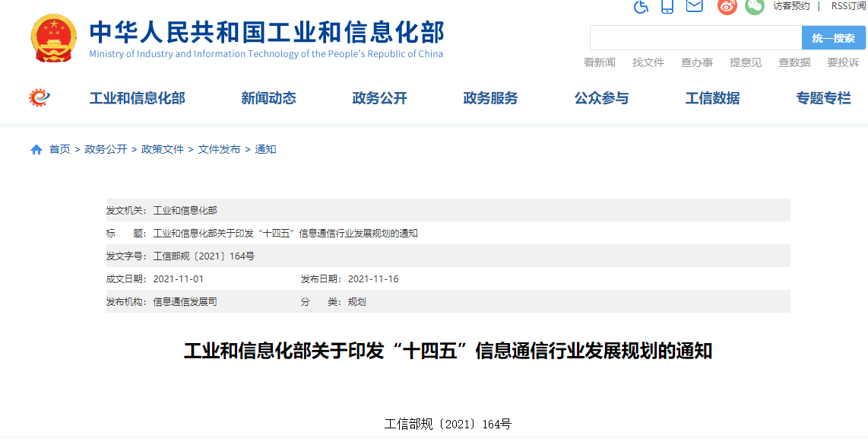Screen dimensions: 868x439
Task: Go to 政策文件 in breadcrumb
Action: click(x=163, y=150)
